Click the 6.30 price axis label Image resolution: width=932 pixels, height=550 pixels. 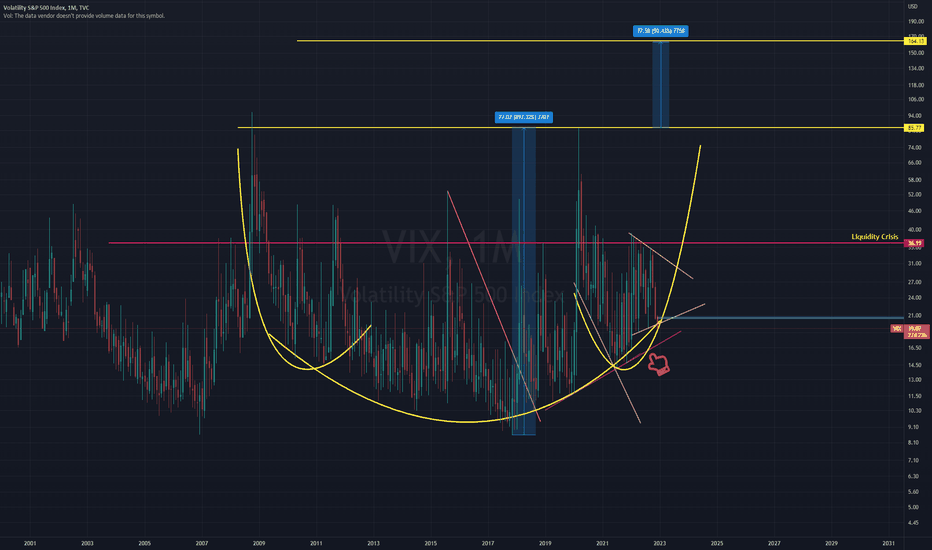pyautogui.click(x=913, y=476)
